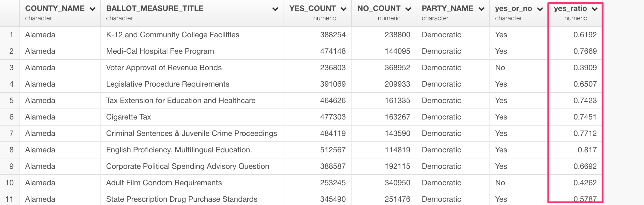644x205 pixels.
Task: Select the YES_COUNT value 388254
Action: click(333, 35)
